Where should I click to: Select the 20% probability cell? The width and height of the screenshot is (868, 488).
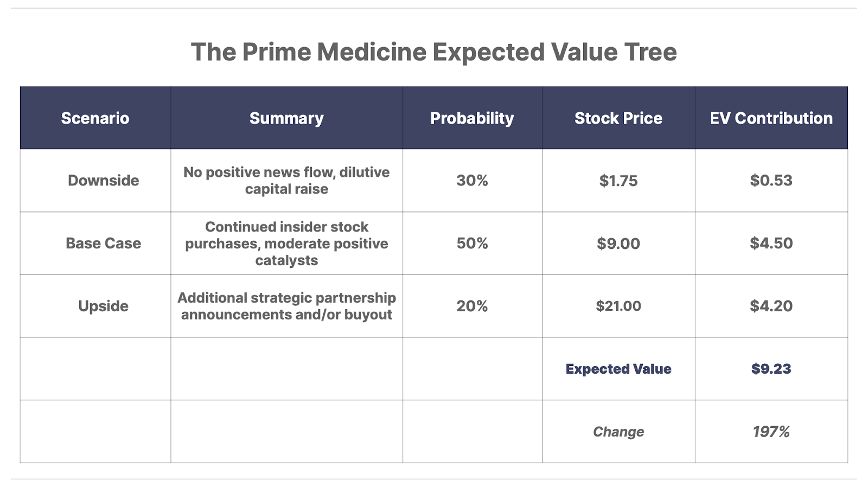point(472,306)
